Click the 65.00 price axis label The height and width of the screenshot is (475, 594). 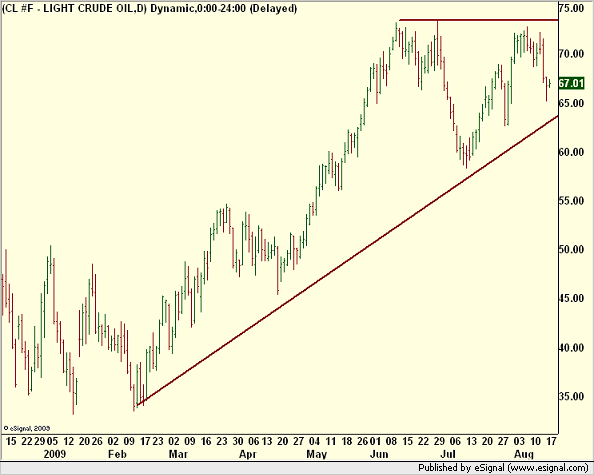571,103
